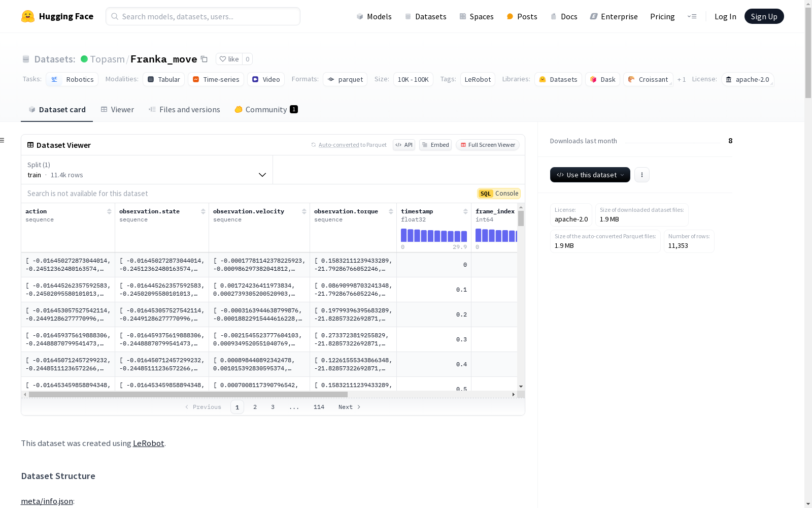Click Auto-converted to Parquet link
Image resolution: width=812 pixels, height=508 pixels.
click(x=352, y=145)
